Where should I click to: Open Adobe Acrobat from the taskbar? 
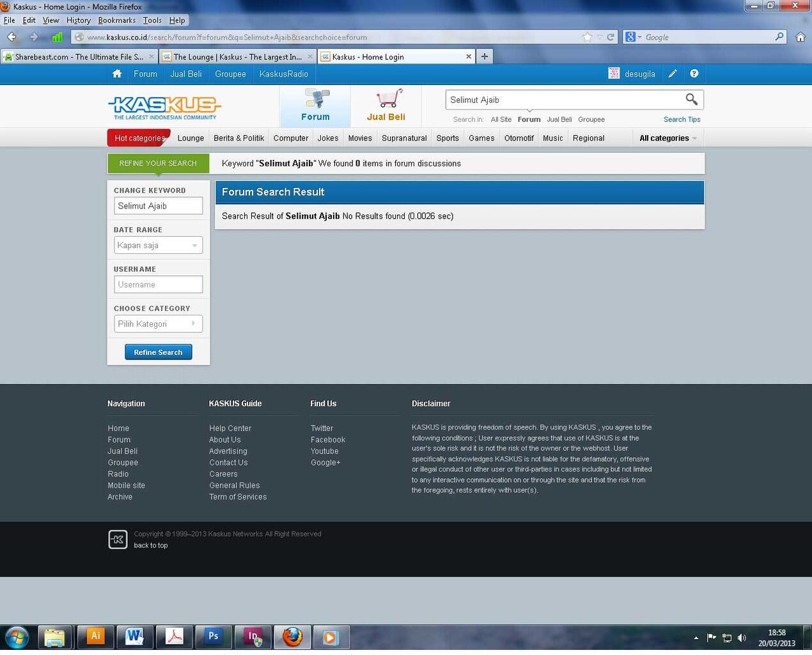point(174,637)
